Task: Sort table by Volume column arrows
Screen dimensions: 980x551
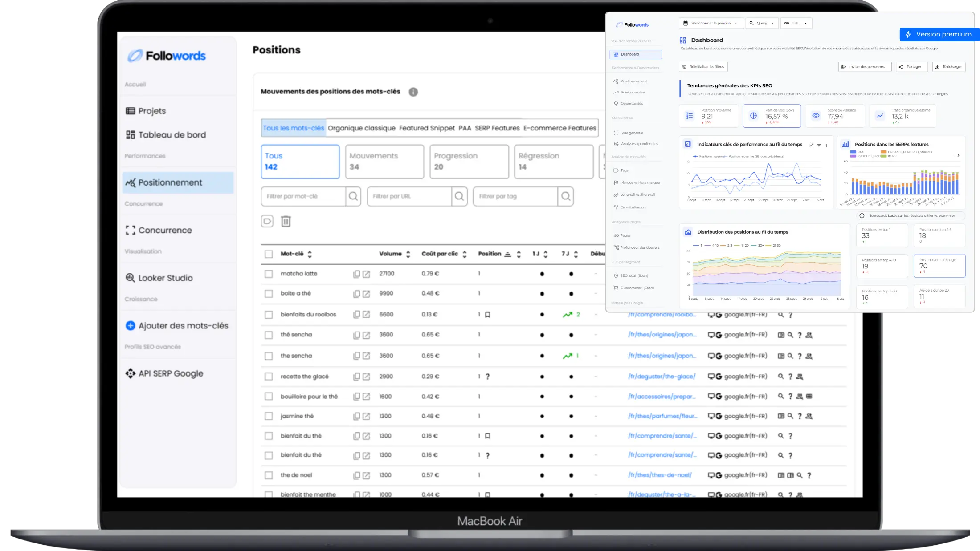Action: (x=408, y=254)
